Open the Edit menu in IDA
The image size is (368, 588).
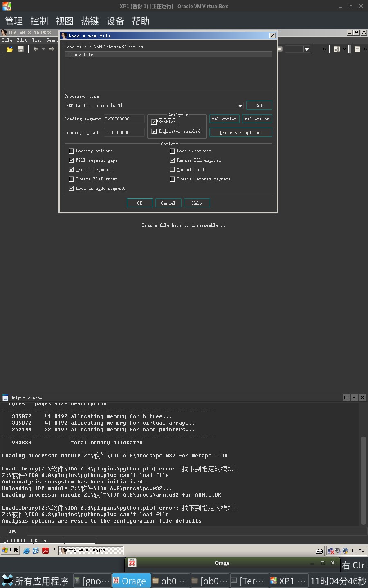[22, 40]
